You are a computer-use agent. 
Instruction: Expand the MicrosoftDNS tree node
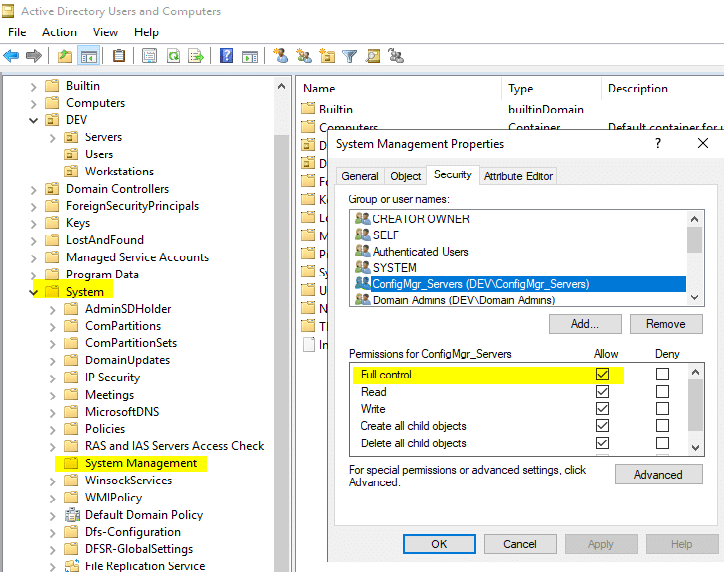[x=52, y=412]
